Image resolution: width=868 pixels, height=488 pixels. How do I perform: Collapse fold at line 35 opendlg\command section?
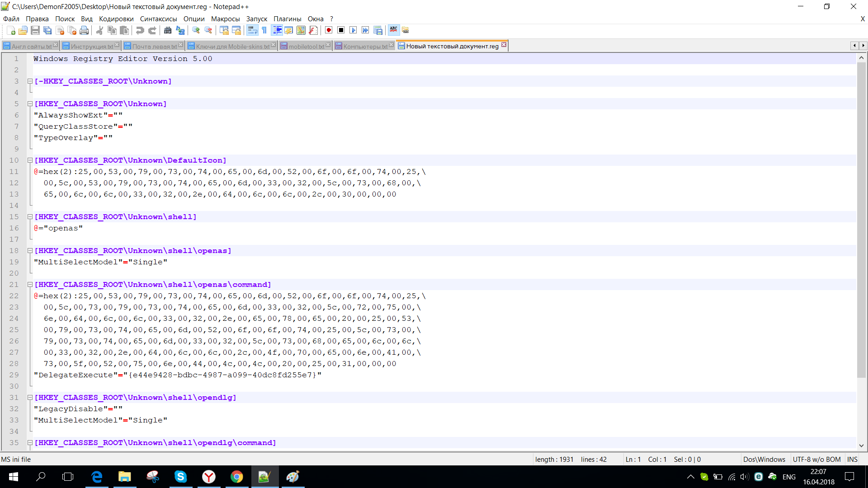[x=30, y=443]
